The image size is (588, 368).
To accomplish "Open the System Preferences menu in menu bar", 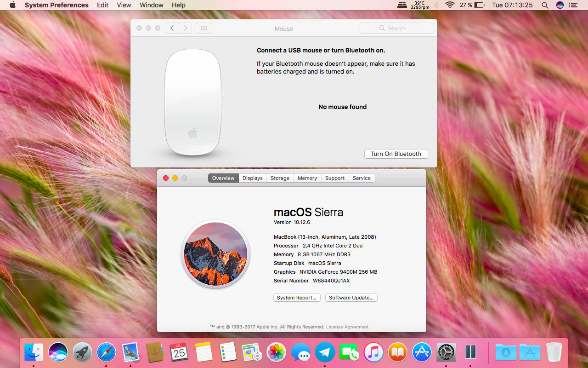I will pos(57,5).
